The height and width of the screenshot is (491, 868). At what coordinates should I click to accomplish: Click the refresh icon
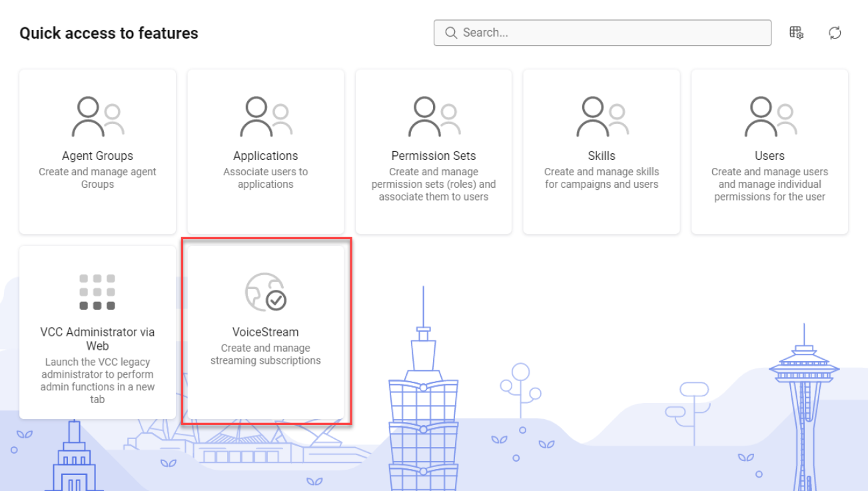(835, 33)
